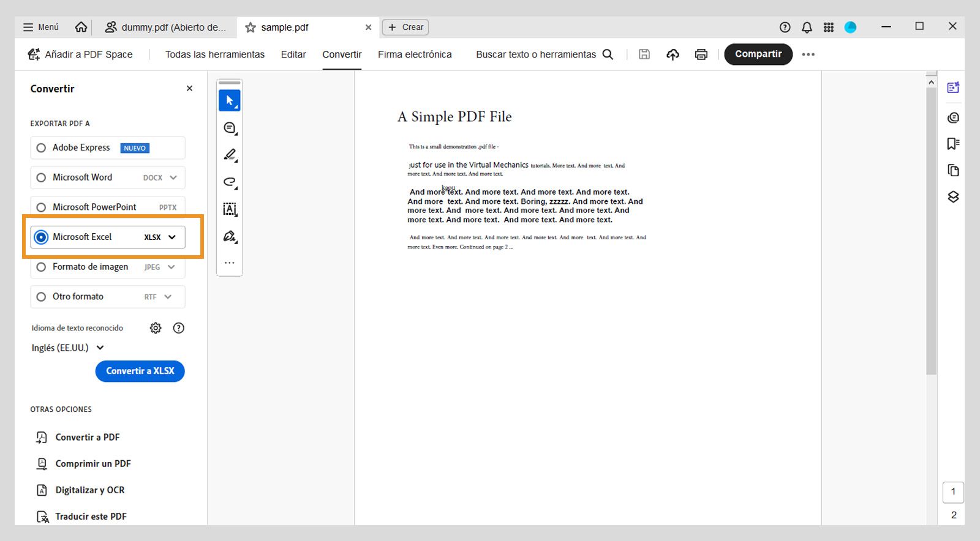Click the save diskette icon
The height and width of the screenshot is (541, 980).
click(x=644, y=54)
